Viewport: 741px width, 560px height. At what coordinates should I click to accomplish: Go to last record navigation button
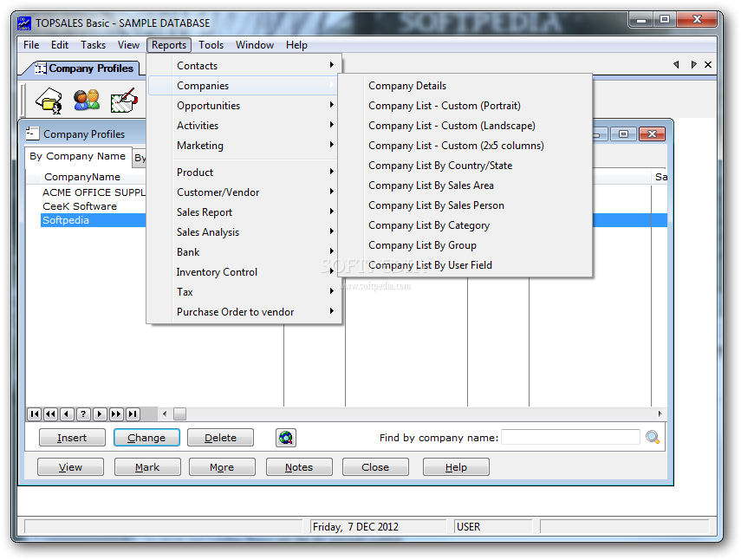(x=133, y=414)
